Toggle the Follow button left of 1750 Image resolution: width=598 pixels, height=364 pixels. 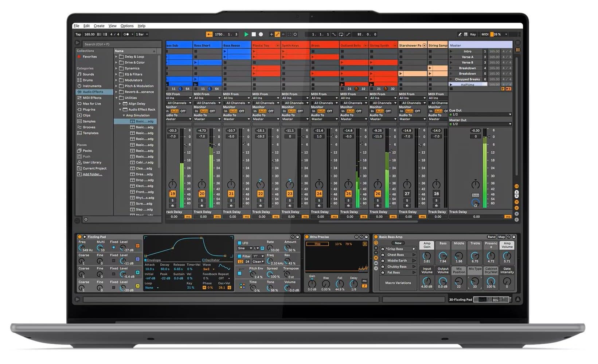209,34
